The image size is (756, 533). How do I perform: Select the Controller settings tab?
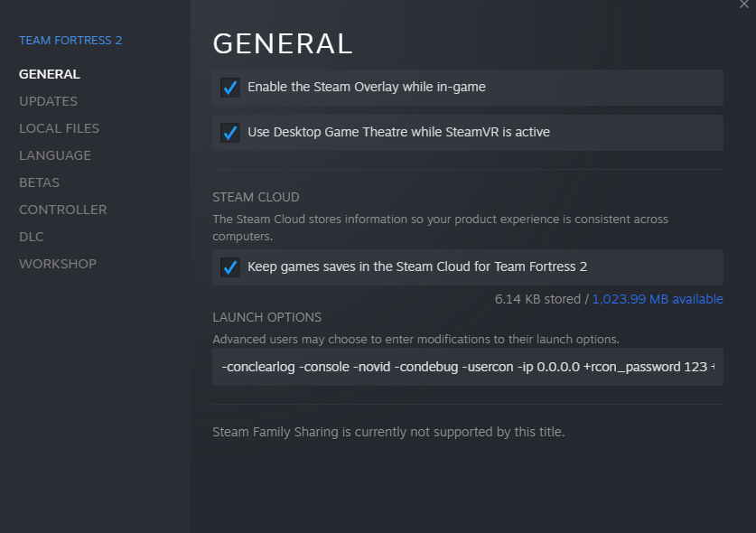62,210
